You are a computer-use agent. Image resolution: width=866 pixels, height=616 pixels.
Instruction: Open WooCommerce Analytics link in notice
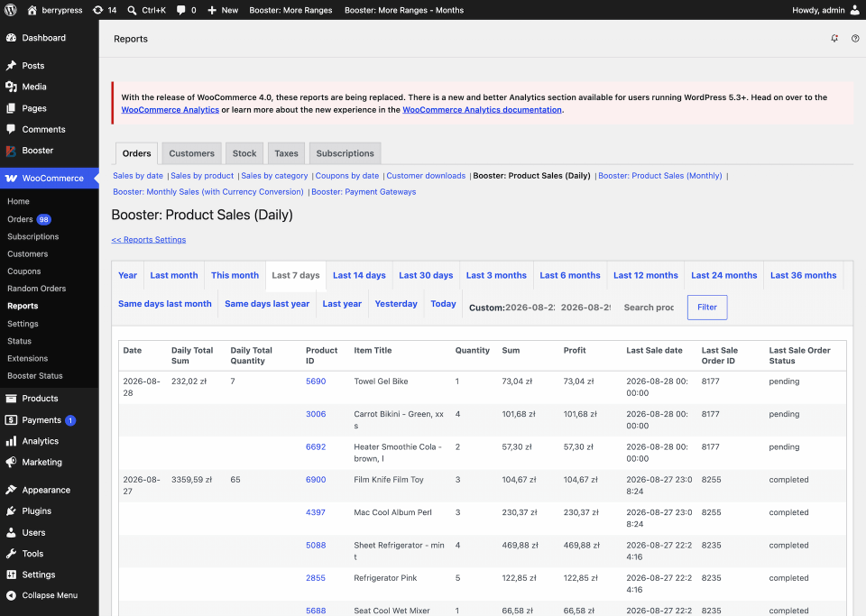pyautogui.click(x=170, y=110)
